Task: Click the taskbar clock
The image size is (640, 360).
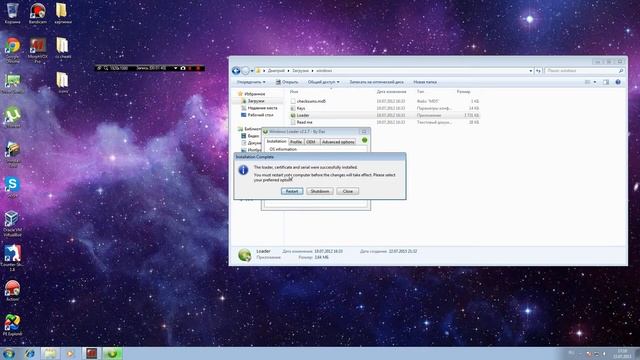Action: [622, 353]
